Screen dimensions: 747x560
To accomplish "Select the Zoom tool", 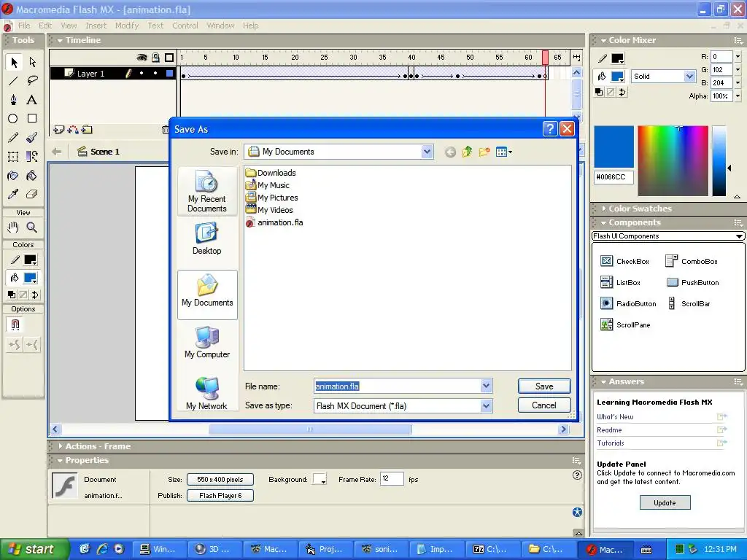I will click(32, 227).
